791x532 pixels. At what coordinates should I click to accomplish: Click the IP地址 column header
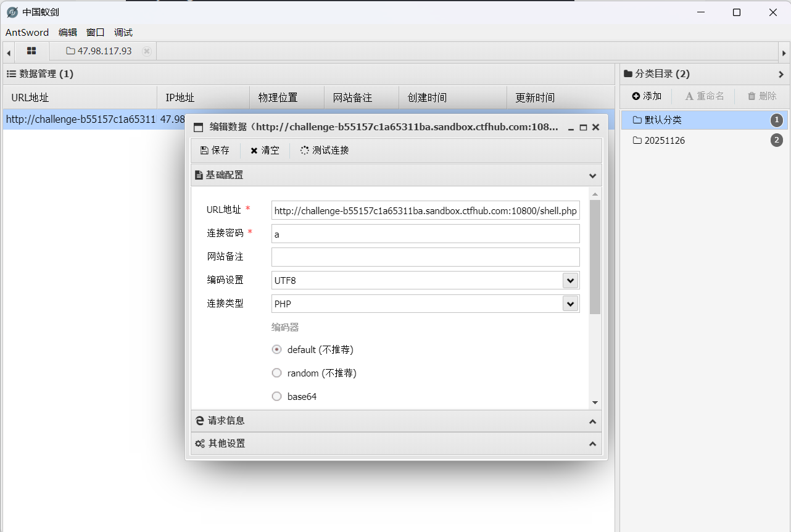click(204, 98)
